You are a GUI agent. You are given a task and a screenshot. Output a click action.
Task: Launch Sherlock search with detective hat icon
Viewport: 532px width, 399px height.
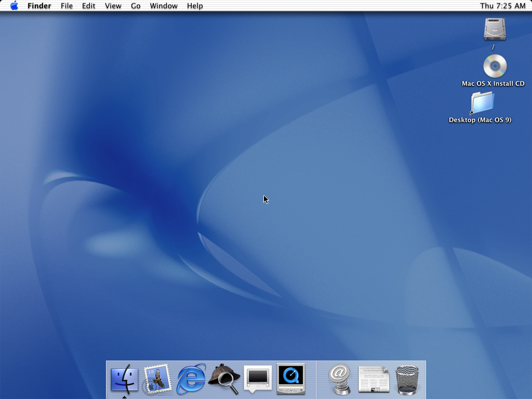click(x=224, y=380)
